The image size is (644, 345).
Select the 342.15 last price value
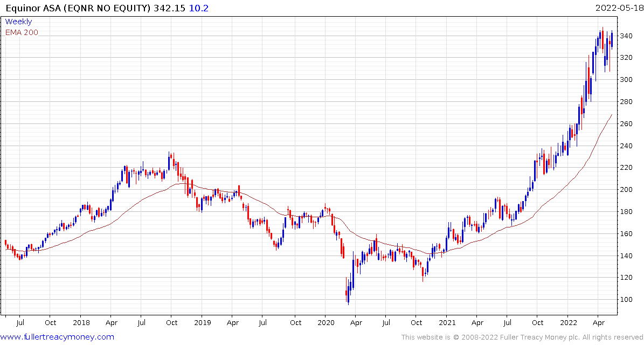coord(170,8)
